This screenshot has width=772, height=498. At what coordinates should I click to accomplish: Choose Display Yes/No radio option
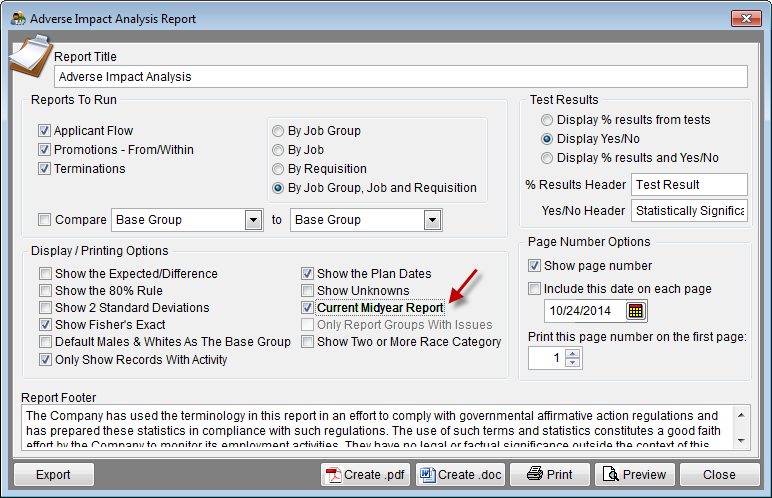click(547, 139)
